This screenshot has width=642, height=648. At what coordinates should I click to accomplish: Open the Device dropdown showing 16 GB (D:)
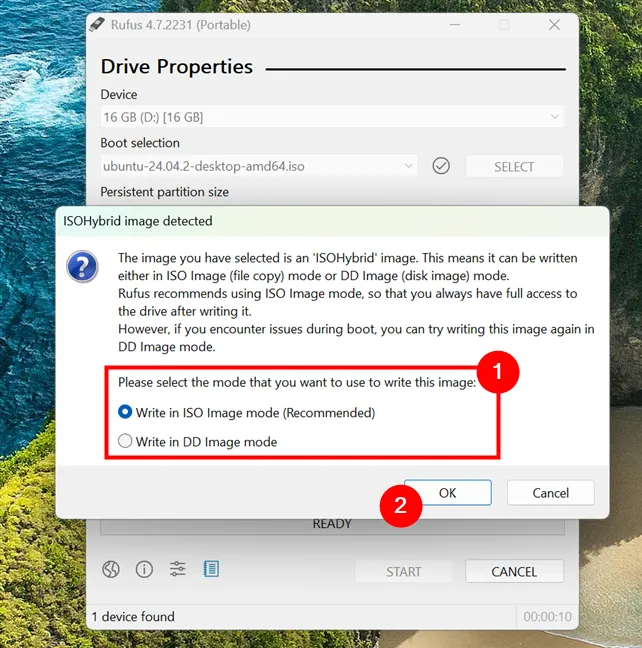point(332,117)
